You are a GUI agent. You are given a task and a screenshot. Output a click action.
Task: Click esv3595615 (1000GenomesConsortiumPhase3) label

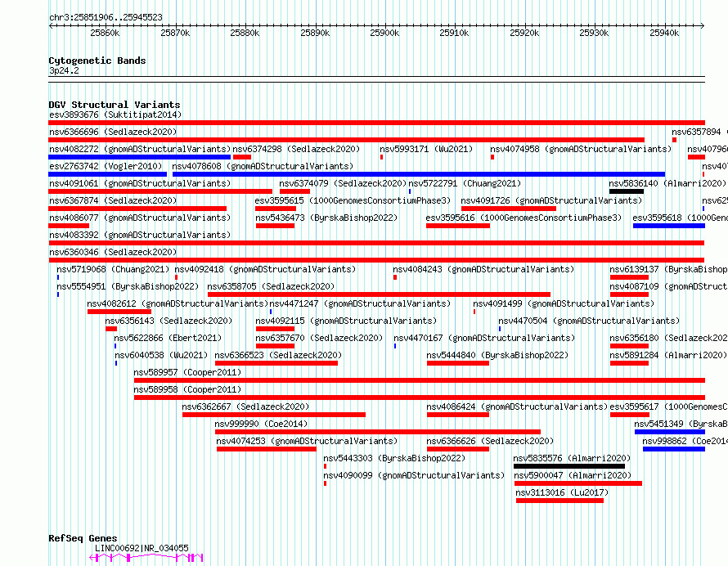tap(353, 200)
